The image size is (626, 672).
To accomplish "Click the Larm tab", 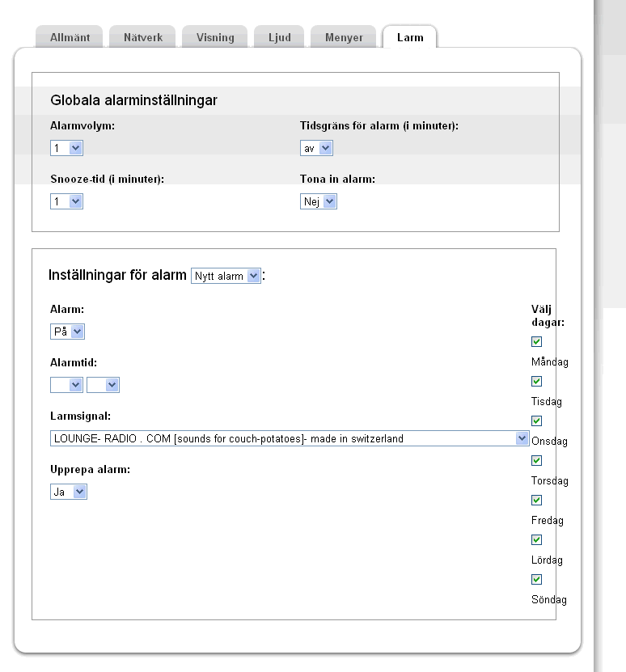I will coord(410,37).
